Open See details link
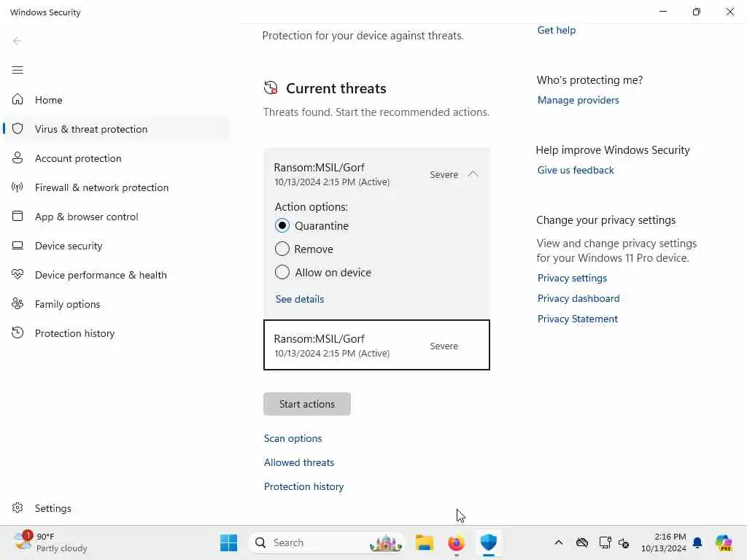Viewport: 747px width, 560px height. tap(300, 299)
